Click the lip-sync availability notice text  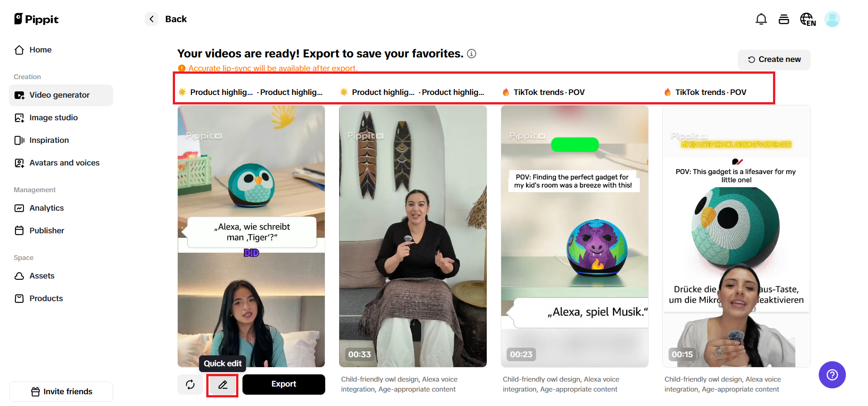(x=273, y=68)
